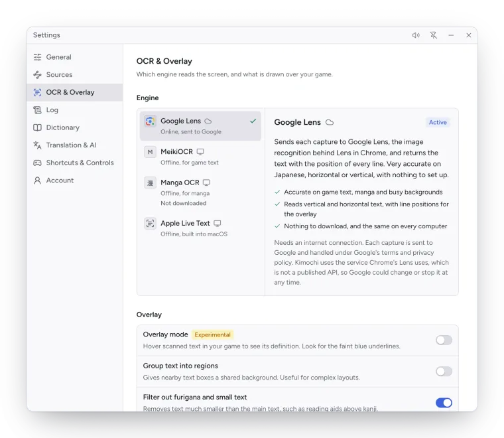Click 'Offline, built into macOS' subtitle
The height and width of the screenshot is (438, 504).
pyautogui.click(x=194, y=234)
